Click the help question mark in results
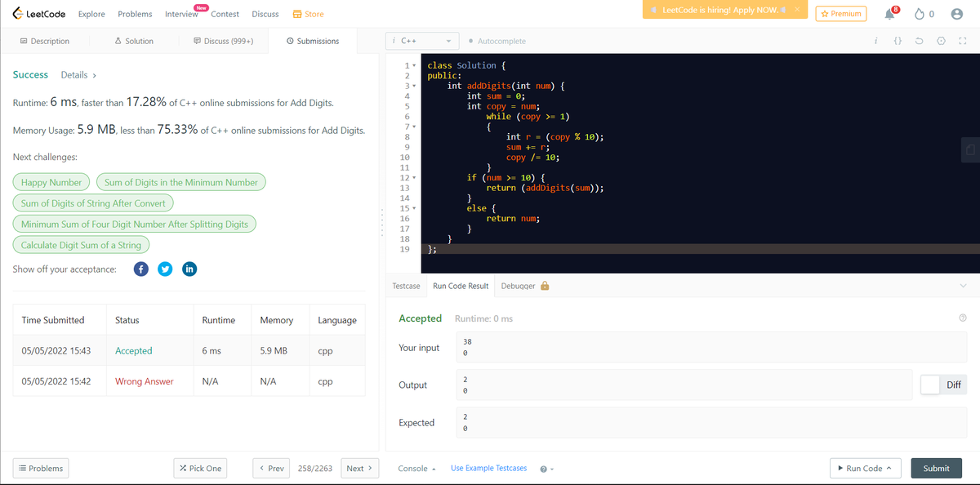This screenshot has height=485, width=980. 963,318
